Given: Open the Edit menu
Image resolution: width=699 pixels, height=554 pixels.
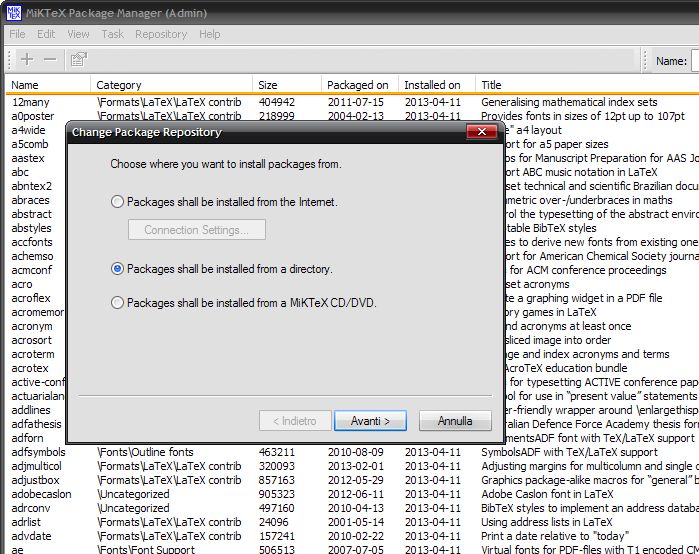Looking at the screenshot, I should (x=46, y=34).
